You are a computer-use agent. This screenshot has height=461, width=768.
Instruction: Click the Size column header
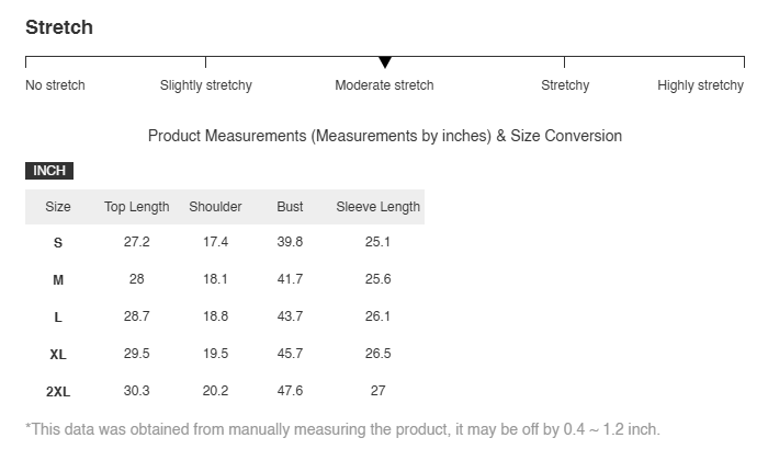click(x=58, y=207)
